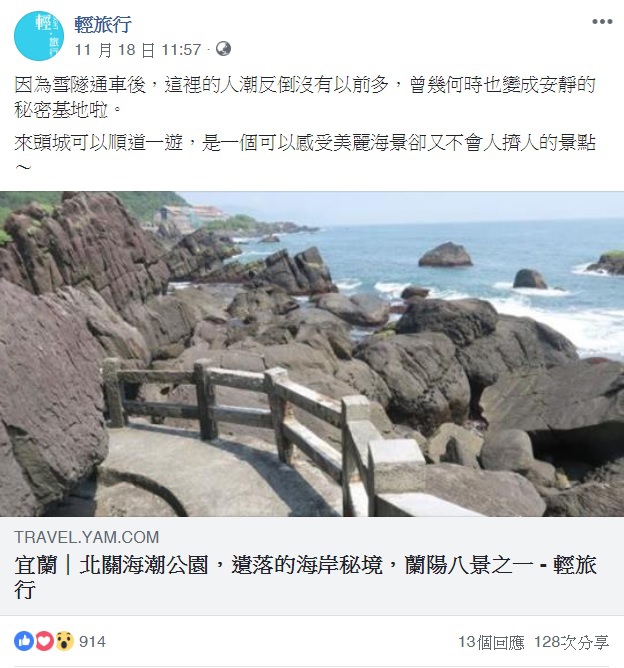Show the 13個回應 comments
This screenshot has width=624, height=668.
pos(491,642)
